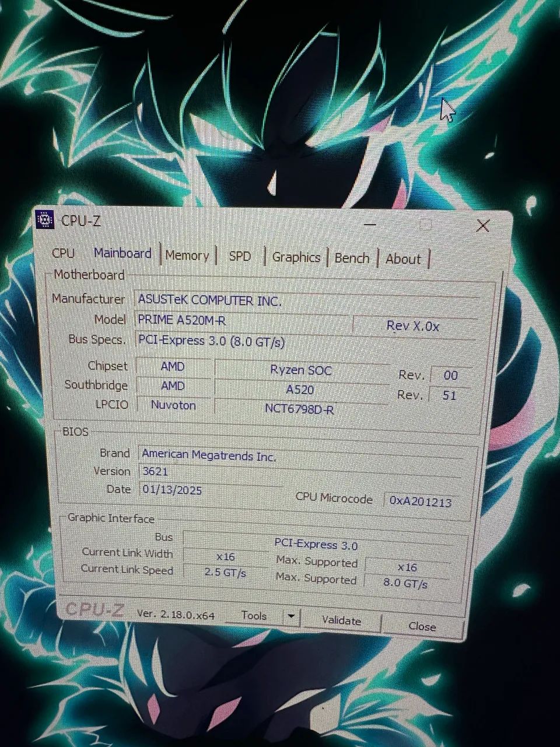Select the Mainboard tab
The height and width of the screenshot is (747, 560).
click(123, 253)
